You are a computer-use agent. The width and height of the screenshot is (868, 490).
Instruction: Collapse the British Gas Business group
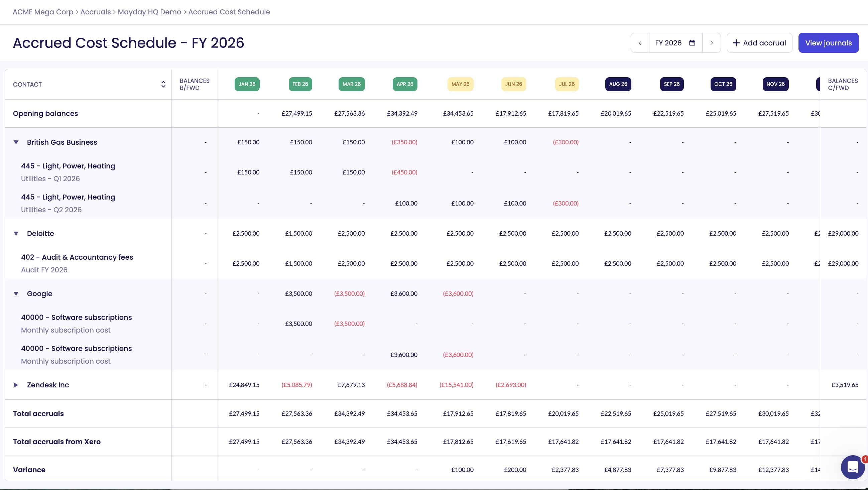click(x=16, y=142)
